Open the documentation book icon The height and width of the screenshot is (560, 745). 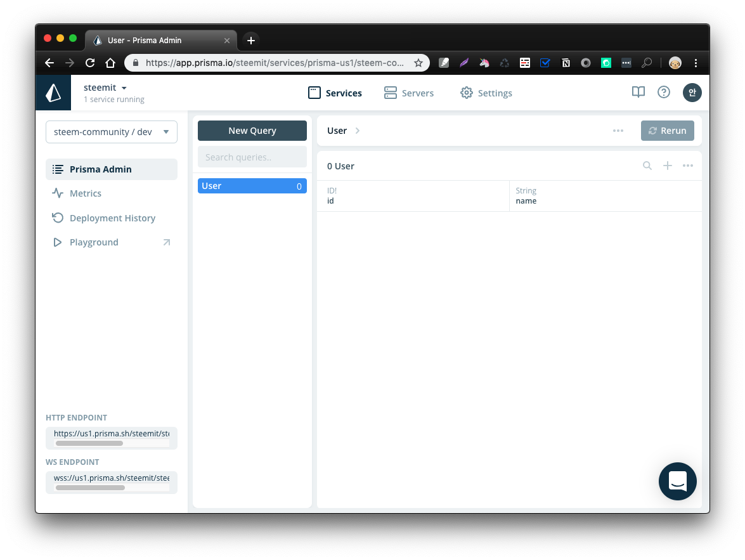tap(638, 93)
